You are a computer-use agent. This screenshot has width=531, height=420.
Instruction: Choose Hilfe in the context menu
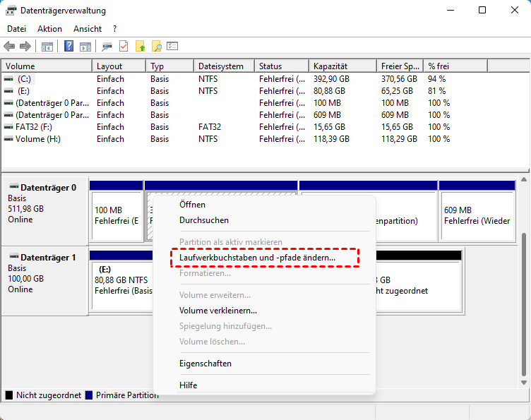(x=265, y=385)
